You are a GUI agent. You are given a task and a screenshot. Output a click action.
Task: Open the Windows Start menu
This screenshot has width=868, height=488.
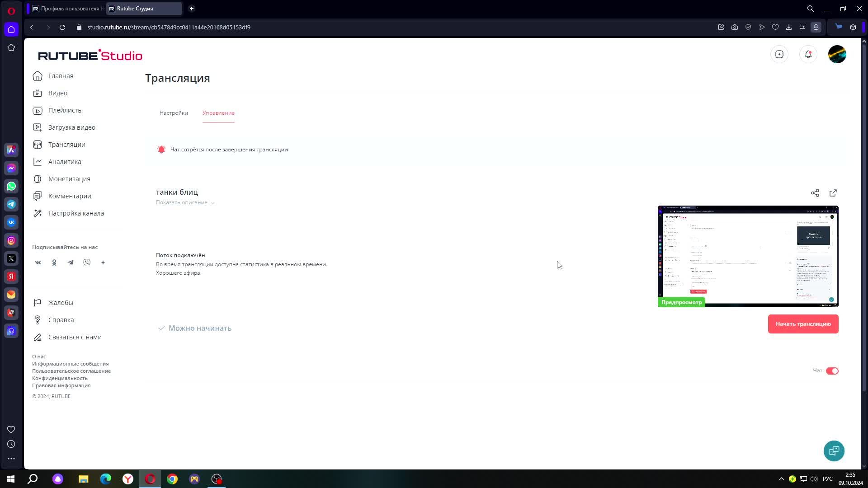coord(11,479)
